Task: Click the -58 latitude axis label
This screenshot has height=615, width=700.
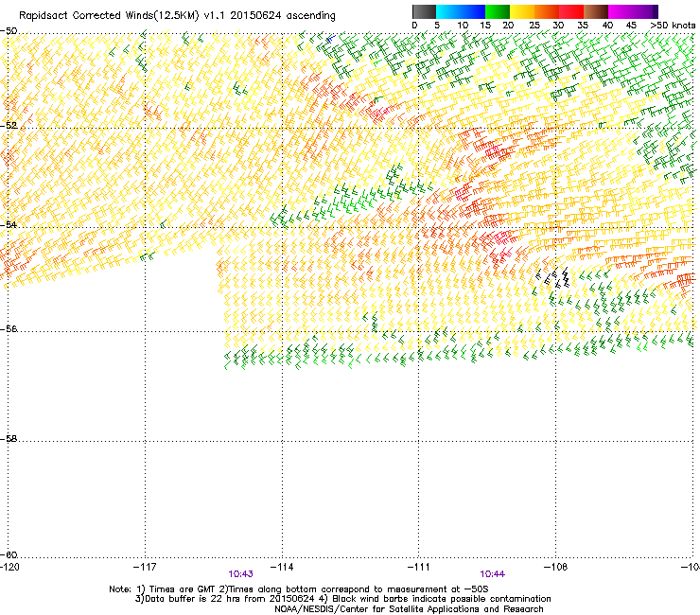Action: click(9, 439)
